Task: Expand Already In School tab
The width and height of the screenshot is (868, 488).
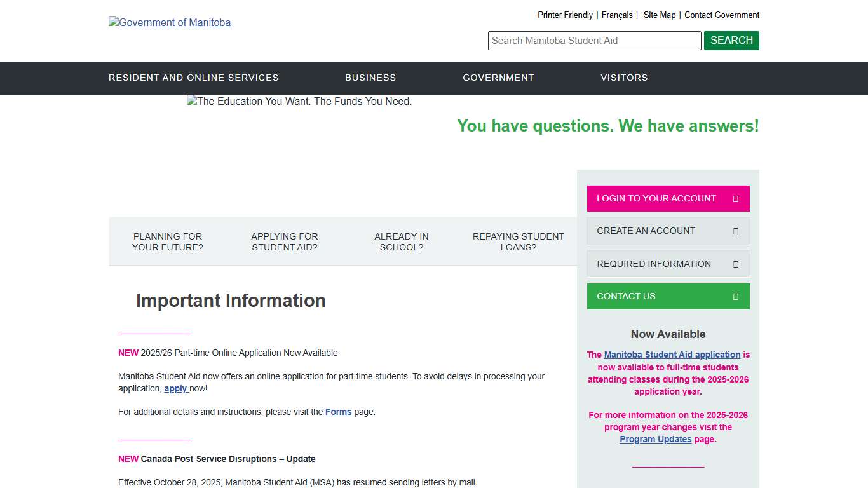Action: [x=401, y=241]
